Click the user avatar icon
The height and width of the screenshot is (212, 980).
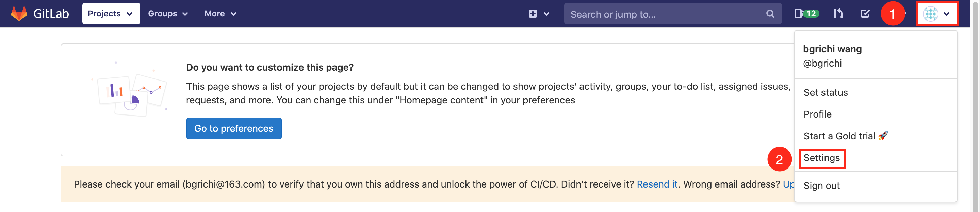[x=930, y=14]
